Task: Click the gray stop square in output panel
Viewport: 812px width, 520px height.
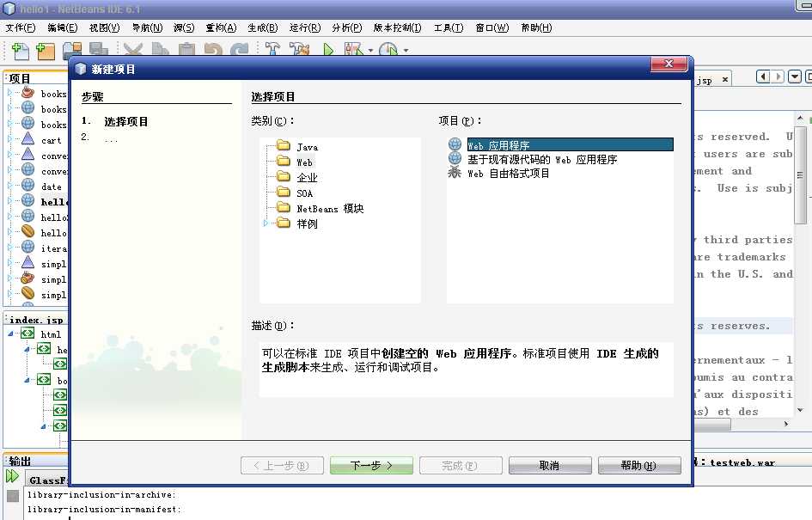Action: 13,496
